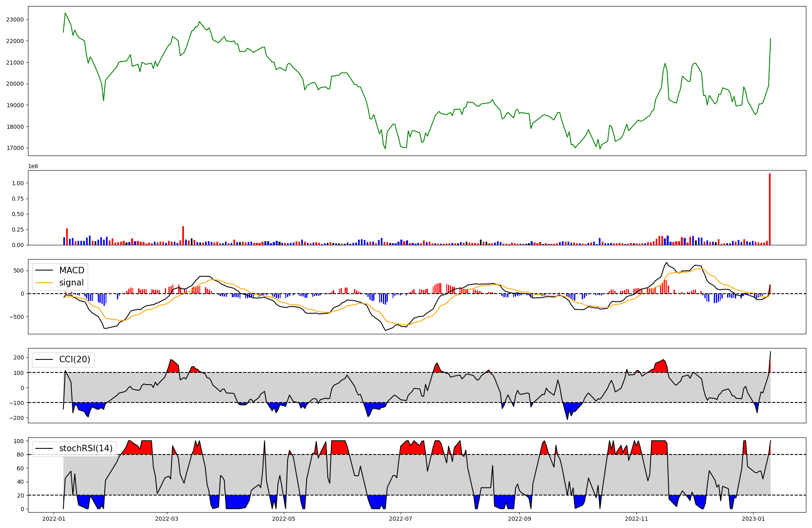Click the 2022-05 date tick label
This screenshot has width=812, height=528.
pyautogui.click(x=283, y=519)
